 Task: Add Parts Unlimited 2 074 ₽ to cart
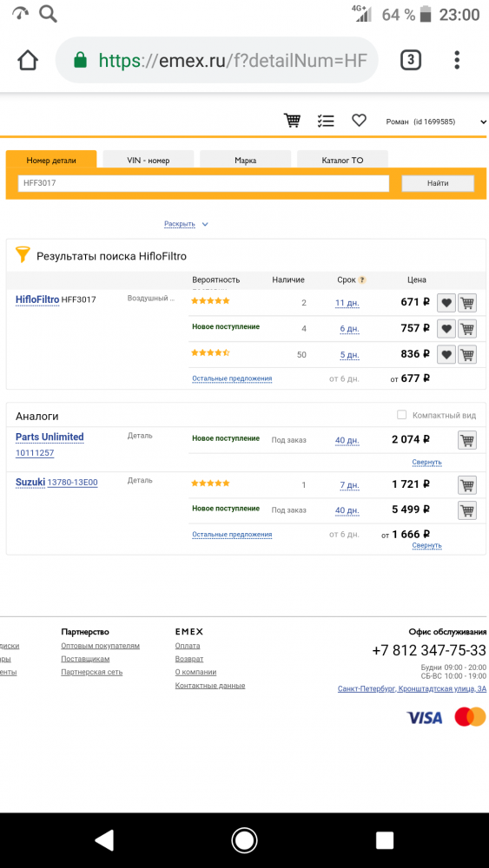tap(467, 441)
